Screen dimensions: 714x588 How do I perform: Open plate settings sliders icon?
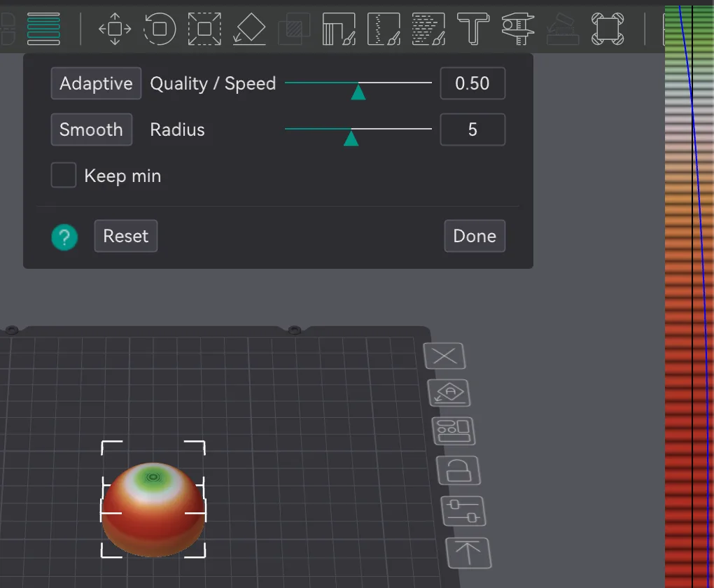click(463, 511)
